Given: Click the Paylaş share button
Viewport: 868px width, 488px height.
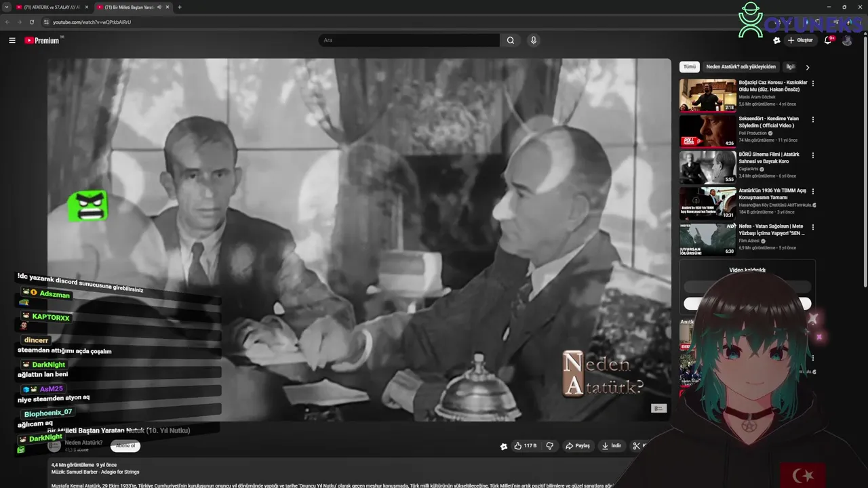Looking at the screenshot, I should tap(578, 446).
